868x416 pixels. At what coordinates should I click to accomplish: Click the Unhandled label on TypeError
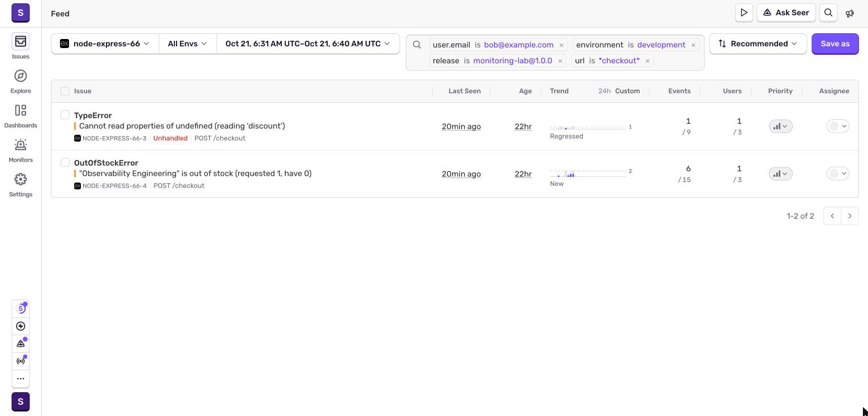click(170, 138)
